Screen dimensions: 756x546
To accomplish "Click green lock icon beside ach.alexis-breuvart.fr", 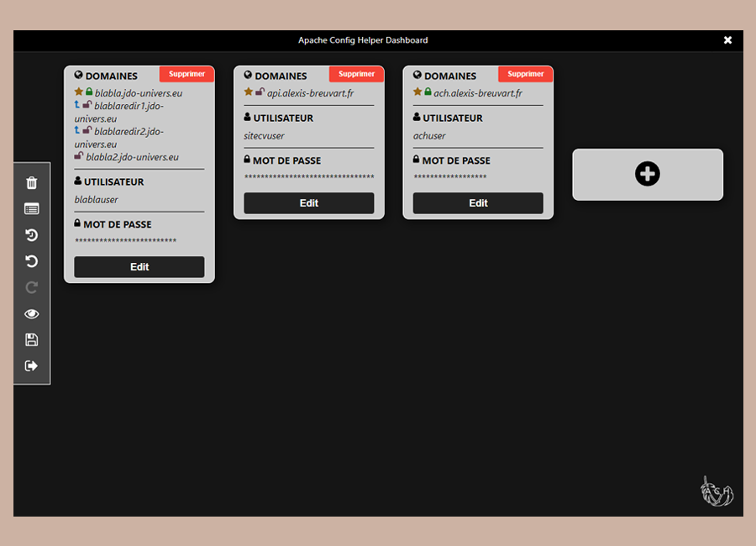I will (428, 92).
